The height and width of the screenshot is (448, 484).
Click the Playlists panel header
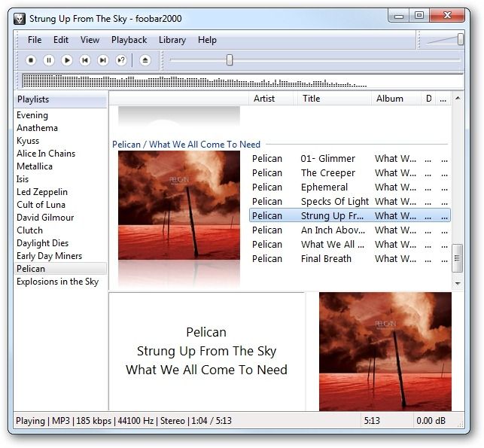click(60, 99)
